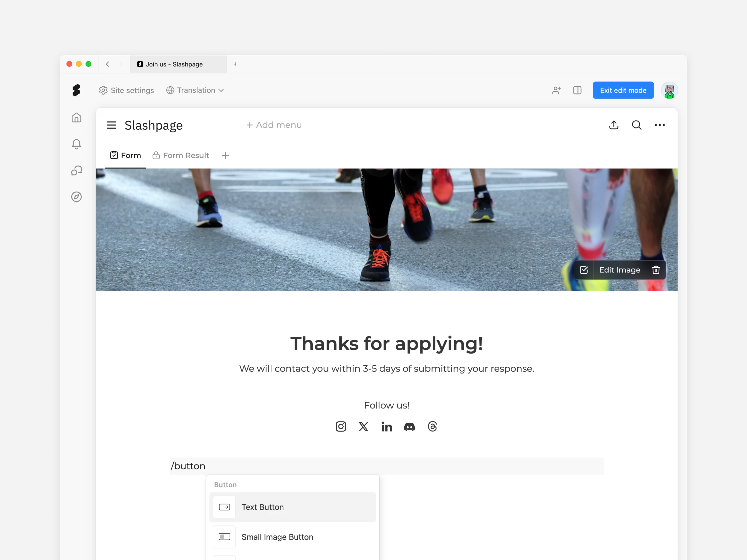Click the Thanks for applying! heading
This screenshot has width=747, height=560.
coord(386,343)
